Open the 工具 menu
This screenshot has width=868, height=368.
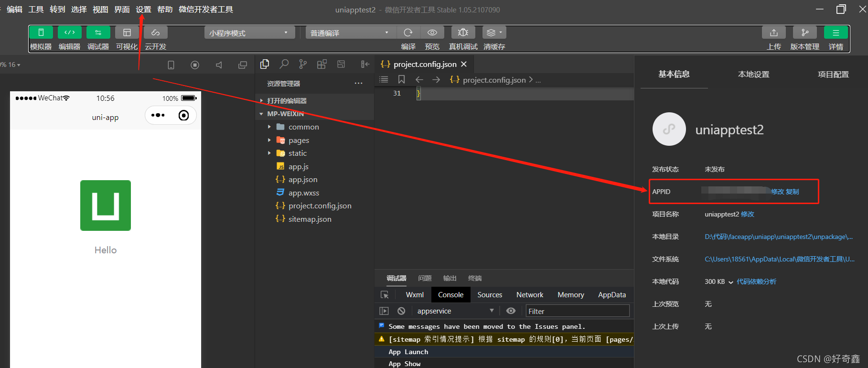pos(36,10)
